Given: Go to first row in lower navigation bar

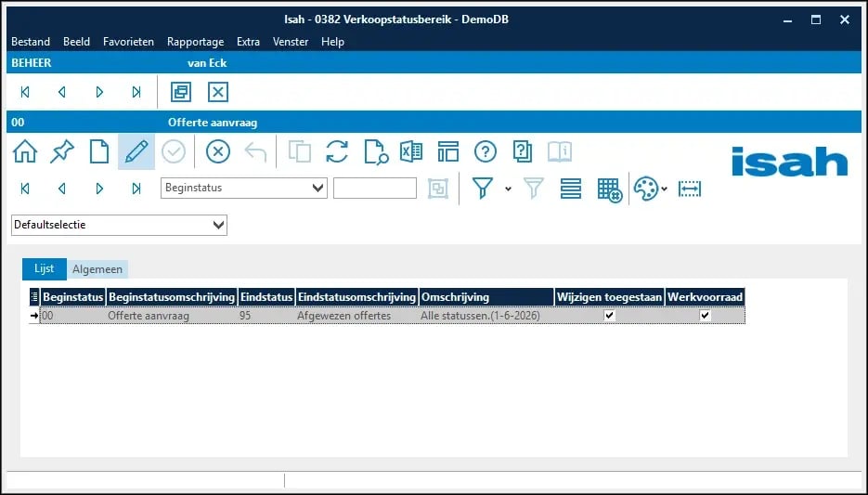Looking at the screenshot, I should (x=25, y=189).
